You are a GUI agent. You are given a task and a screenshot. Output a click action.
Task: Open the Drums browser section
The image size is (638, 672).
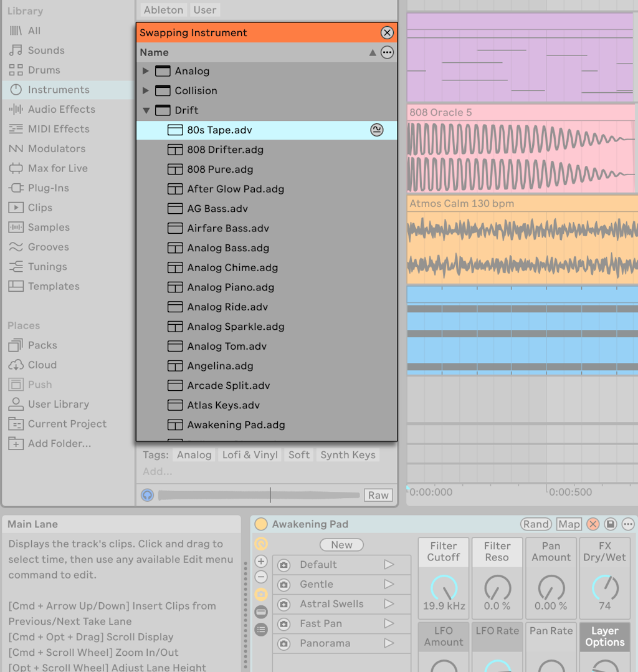coord(49,70)
